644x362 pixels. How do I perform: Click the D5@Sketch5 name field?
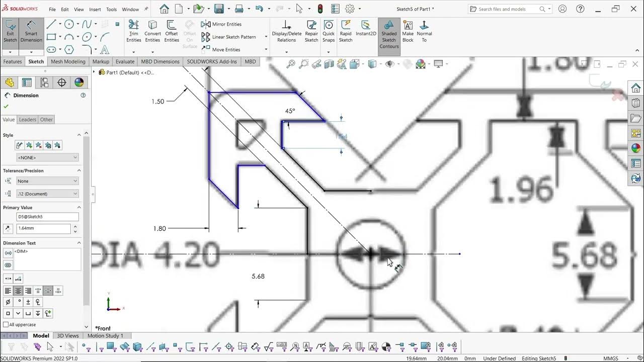point(47,217)
